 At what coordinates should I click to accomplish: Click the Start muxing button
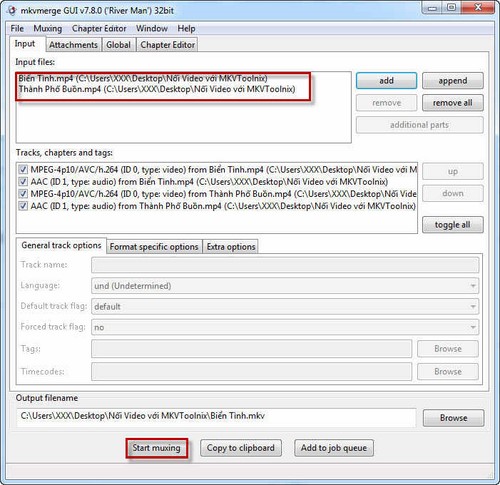click(x=157, y=448)
